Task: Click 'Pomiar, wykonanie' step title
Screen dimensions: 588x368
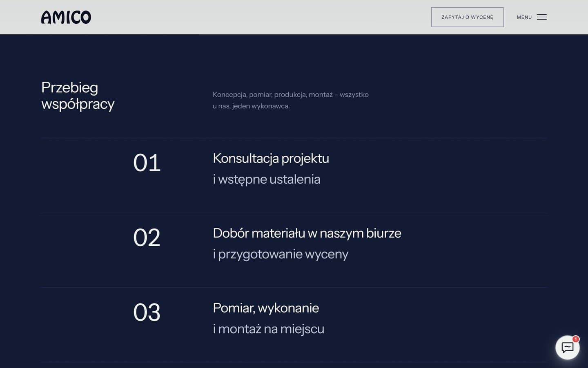Action: [266, 308]
